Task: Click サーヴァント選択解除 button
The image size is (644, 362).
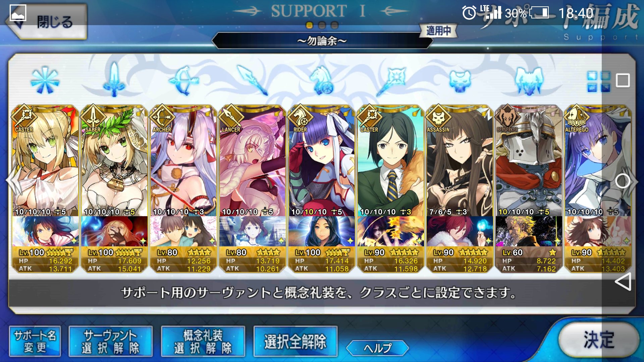Action: pyautogui.click(x=110, y=341)
